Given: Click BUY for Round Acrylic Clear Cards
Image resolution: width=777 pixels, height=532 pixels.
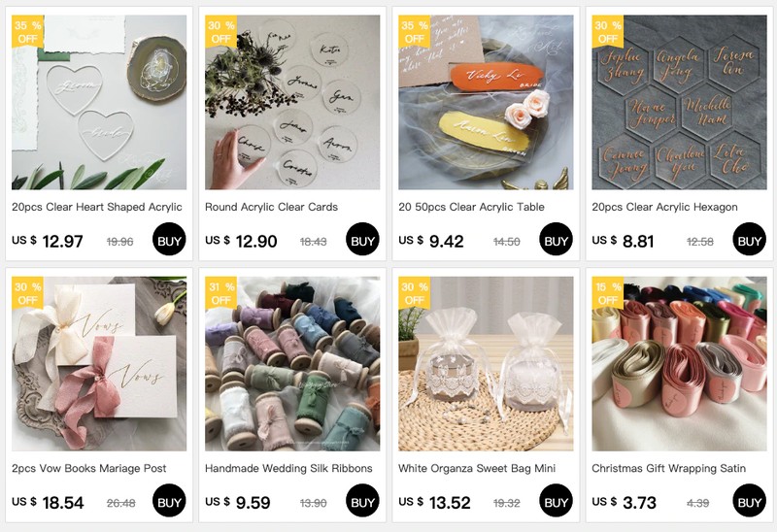Looking at the screenshot, I should point(362,239).
